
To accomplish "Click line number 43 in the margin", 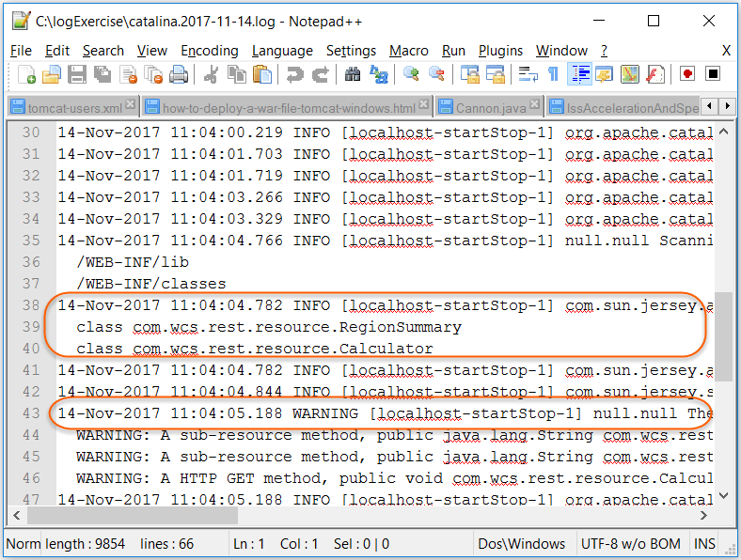I will click(x=31, y=413).
